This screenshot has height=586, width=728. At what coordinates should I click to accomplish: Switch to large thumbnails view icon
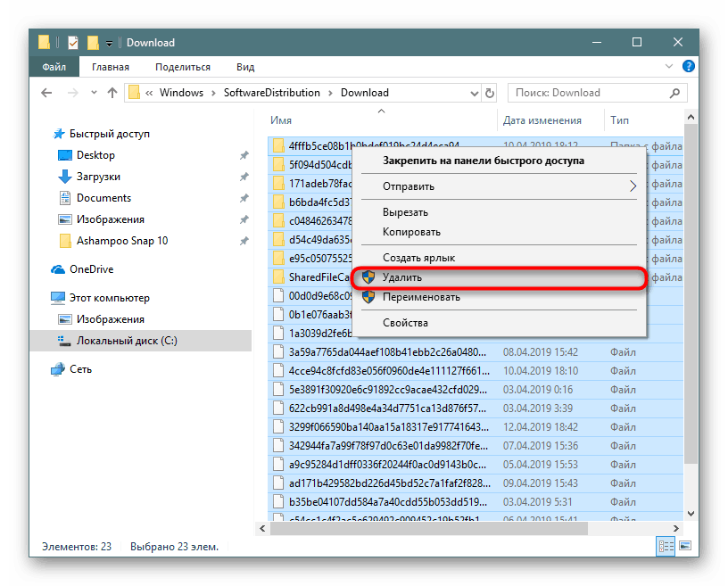(x=685, y=546)
